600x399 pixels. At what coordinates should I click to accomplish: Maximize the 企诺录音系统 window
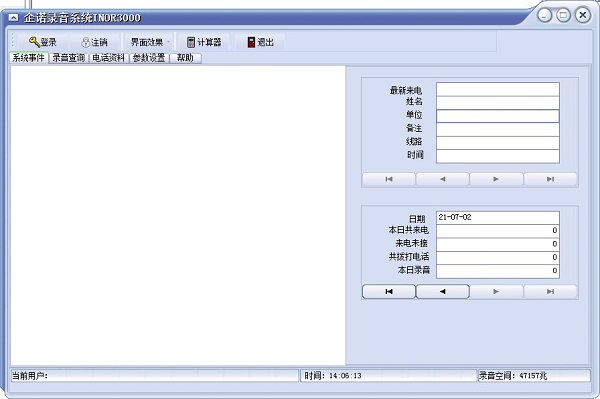click(x=563, y=15)
